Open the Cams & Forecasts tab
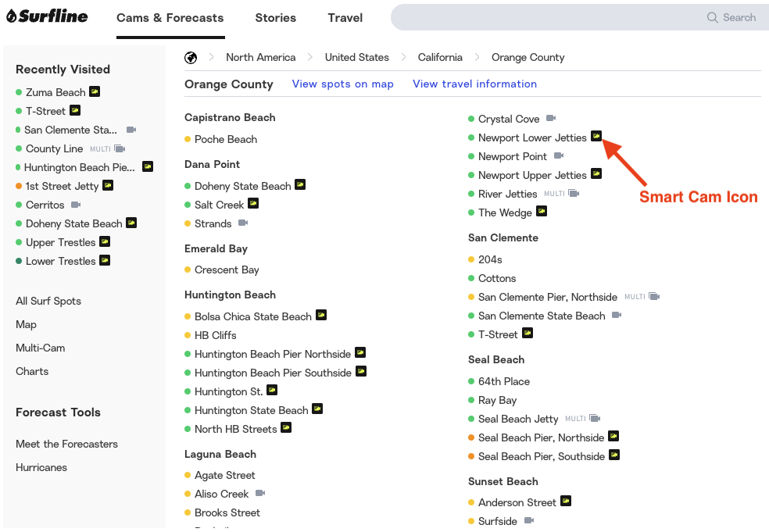This screenshot has height=532, width=769. click(x=170, y=18)
